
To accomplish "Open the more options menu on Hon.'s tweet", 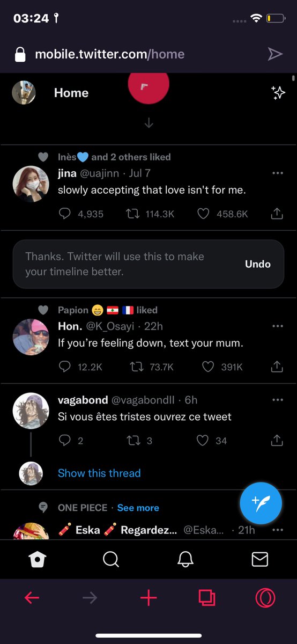I will [x=277, y=326].
